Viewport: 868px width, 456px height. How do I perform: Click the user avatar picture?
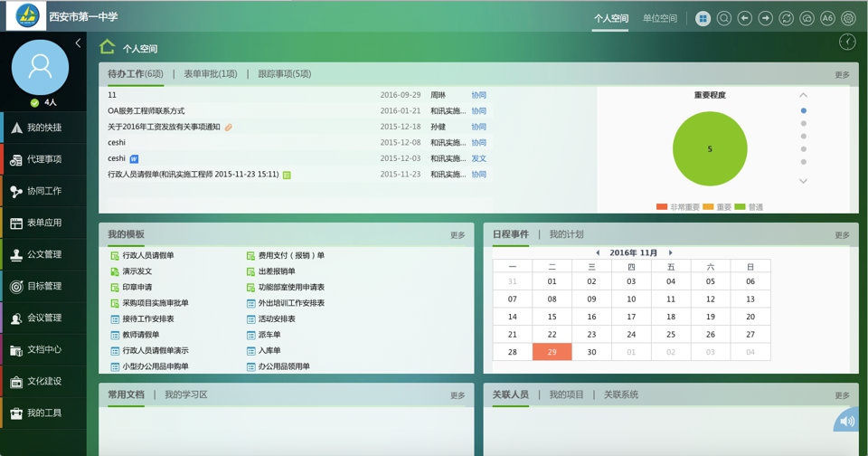tap(40, 67)
